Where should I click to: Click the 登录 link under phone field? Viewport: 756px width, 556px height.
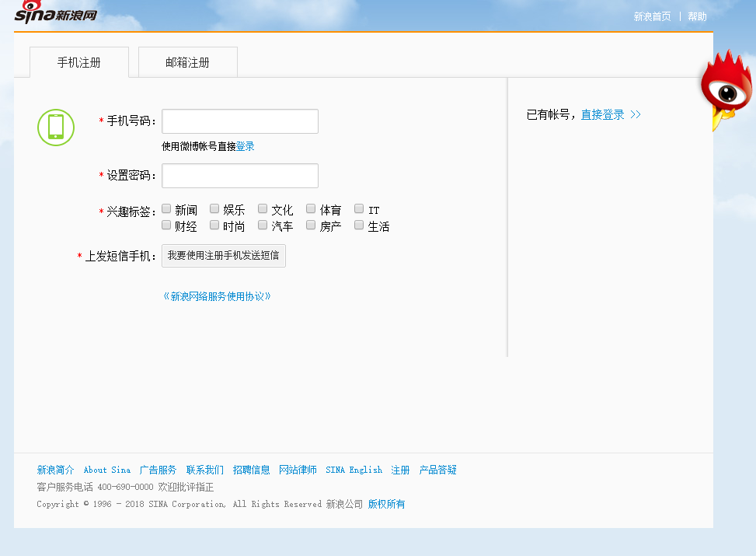point(246,146)
